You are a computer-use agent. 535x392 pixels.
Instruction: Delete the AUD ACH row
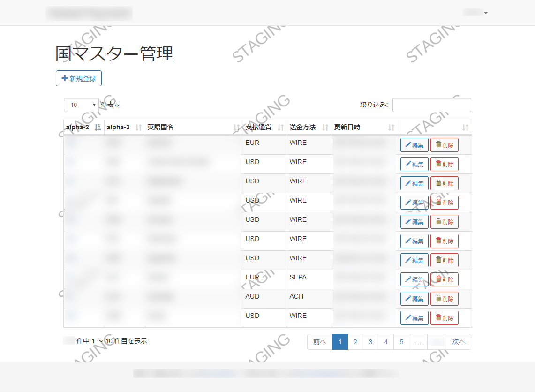tap(444, 299)
